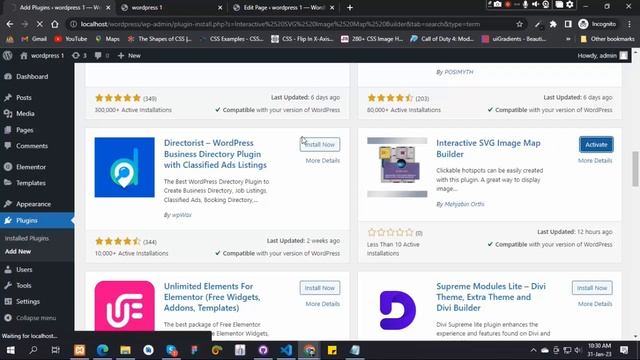This screenshot has height=360, width=640.
Task: Show hidden system tray icons
Action: click(x=533, y=350)
